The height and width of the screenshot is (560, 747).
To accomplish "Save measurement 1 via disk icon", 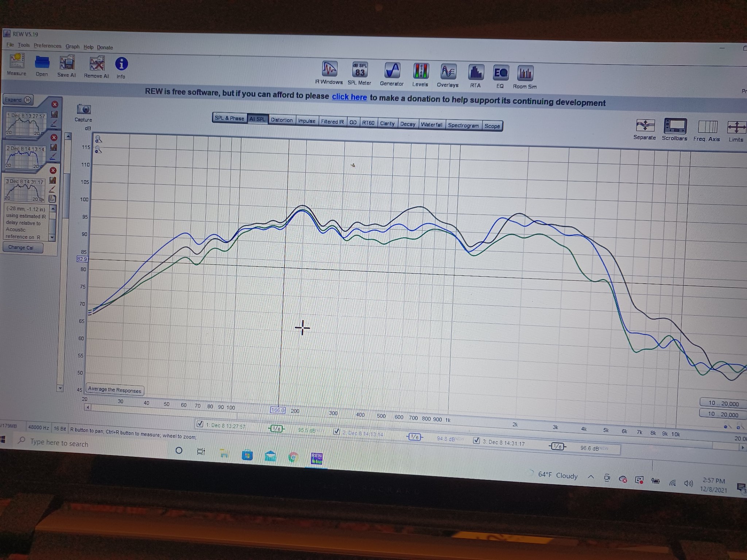I will tap(54, 114).
